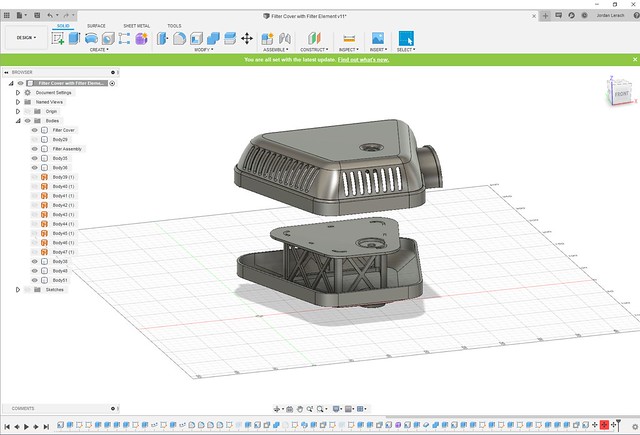Click the Insert image icon
This screenshot has height=435, width=640.
pos(378,38)
